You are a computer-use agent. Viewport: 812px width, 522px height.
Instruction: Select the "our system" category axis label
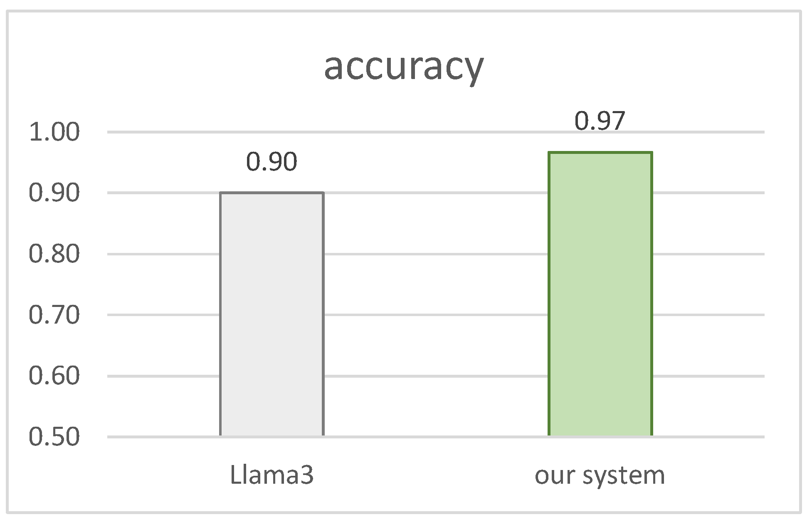click(x=600, y=475)
